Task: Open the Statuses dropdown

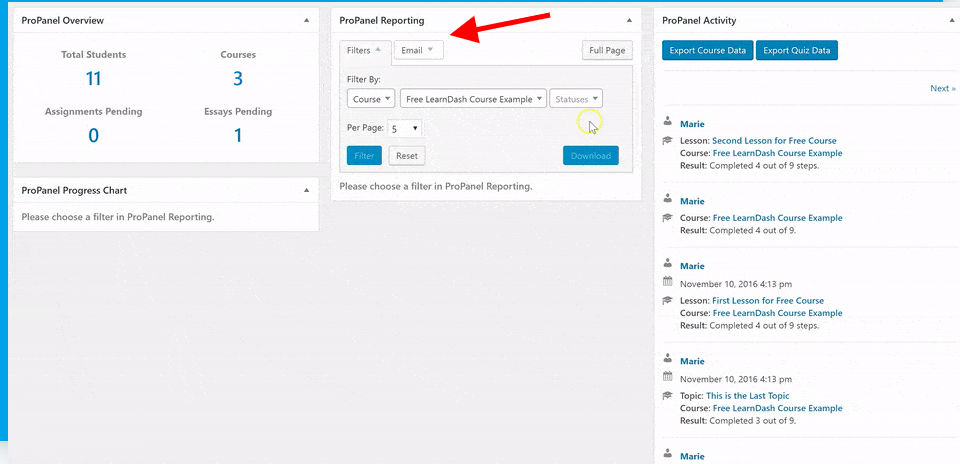Action: (x=576, y=99)
